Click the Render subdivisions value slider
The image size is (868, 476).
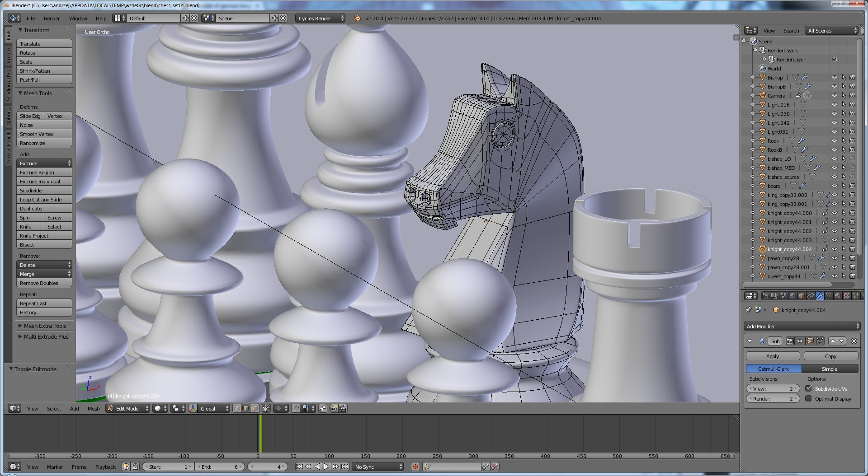coord(773,398)
